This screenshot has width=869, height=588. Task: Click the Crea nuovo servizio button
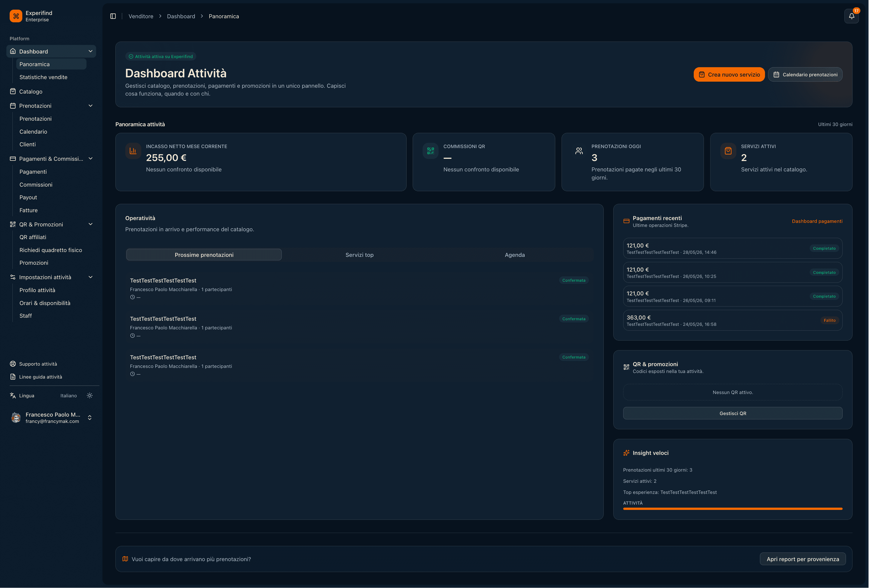click(729, 74)
